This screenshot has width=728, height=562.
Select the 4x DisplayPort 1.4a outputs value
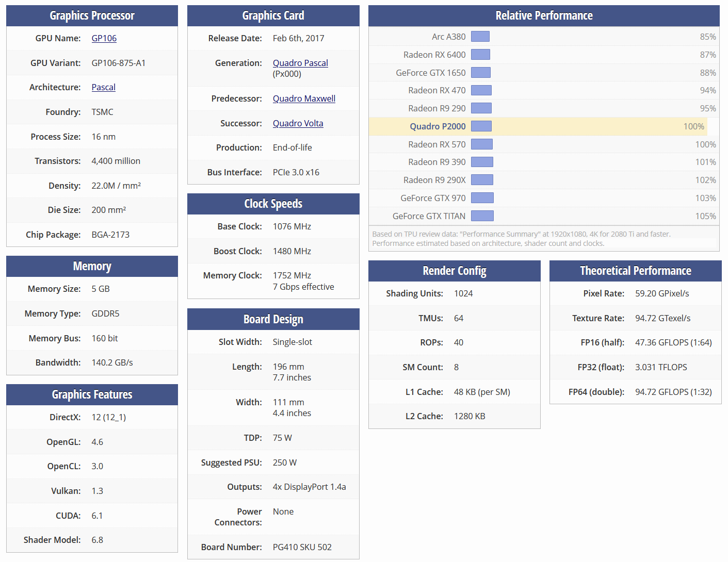point(309,487)
